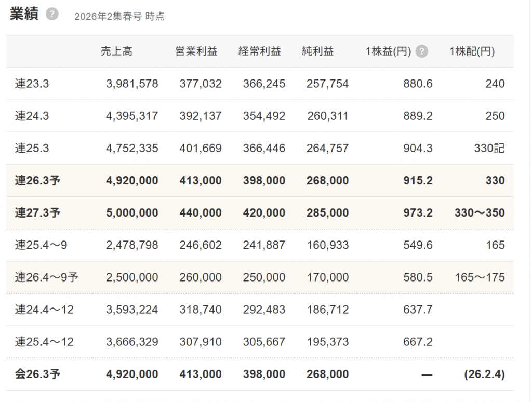Select the 純利益 column header
Screen dimensions: 532x402
pos(318,51)
